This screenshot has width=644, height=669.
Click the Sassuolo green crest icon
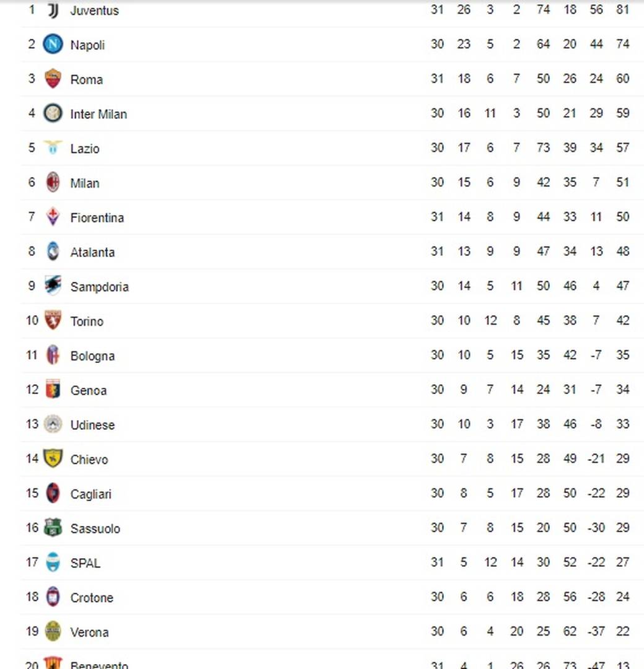click(53, 528)
